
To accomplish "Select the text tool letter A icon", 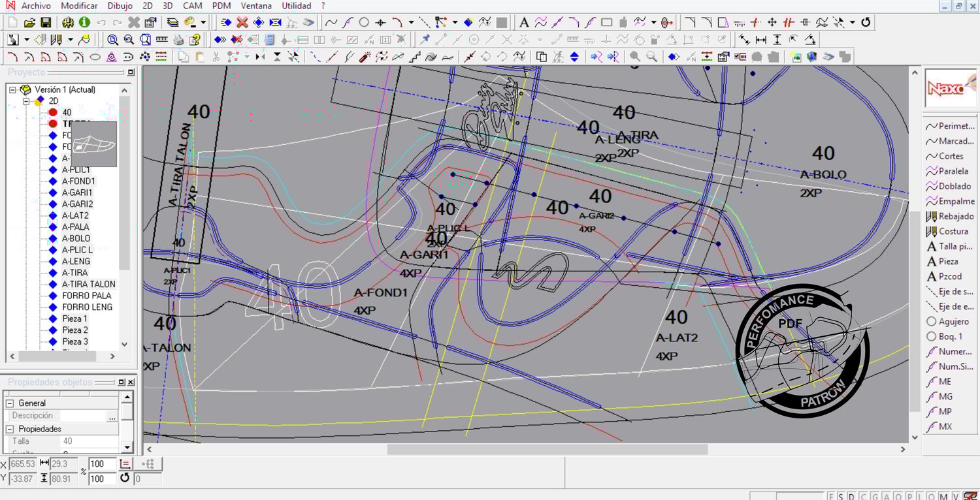I will pos(523,22).
